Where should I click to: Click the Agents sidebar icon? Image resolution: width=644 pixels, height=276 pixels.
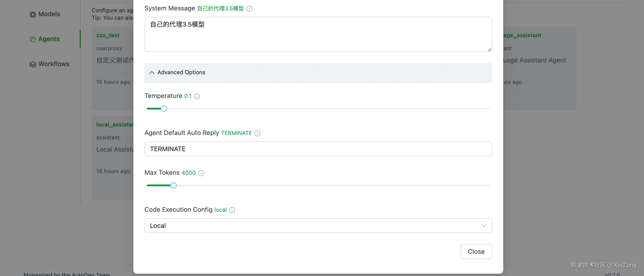click(x=33, y=40)
